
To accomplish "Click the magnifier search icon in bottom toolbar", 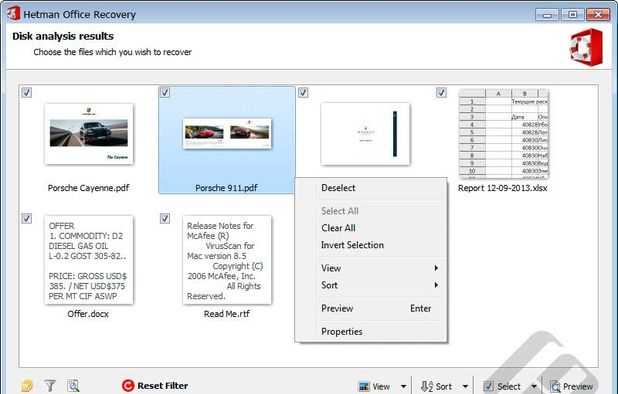I will coord(73,386).
